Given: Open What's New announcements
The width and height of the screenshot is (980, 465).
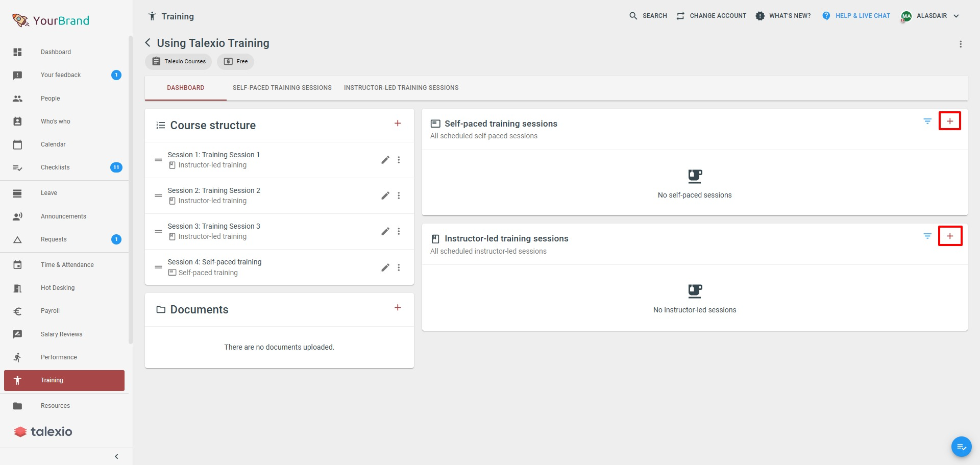Looking at the screenshot, I should coord(783,16).
